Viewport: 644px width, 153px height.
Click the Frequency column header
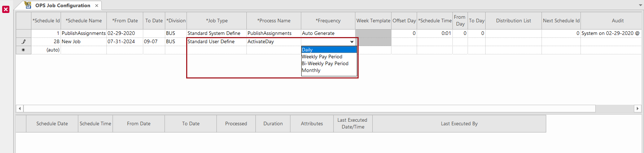328,21
